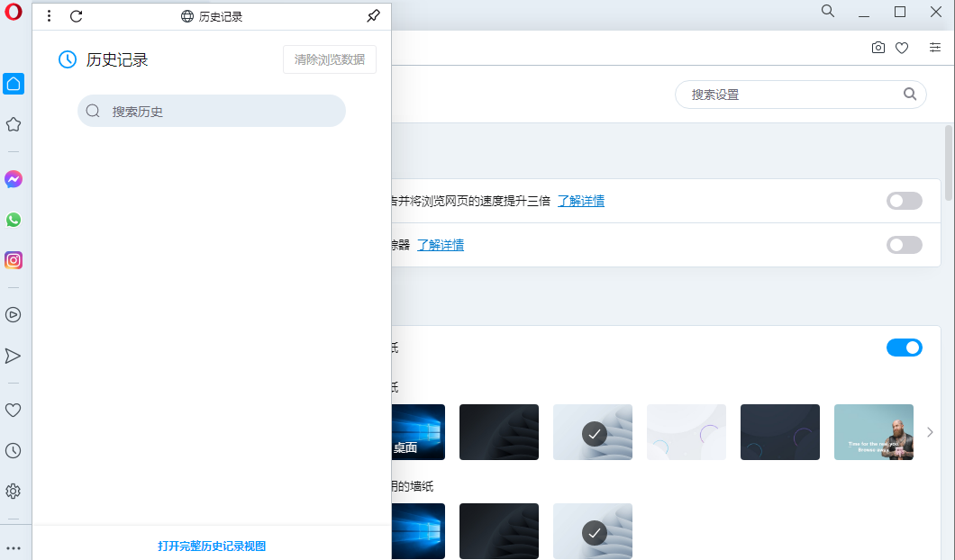Screen dimensions: 955x560
Task: Open the sidebar ellipsis menu
Action: [x=13, y=547]
